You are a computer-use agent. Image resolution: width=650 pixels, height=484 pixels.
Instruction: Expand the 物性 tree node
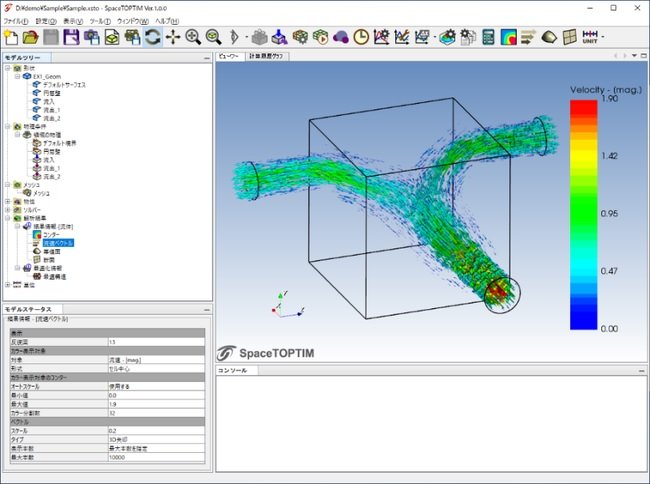(x=5, y=201)
